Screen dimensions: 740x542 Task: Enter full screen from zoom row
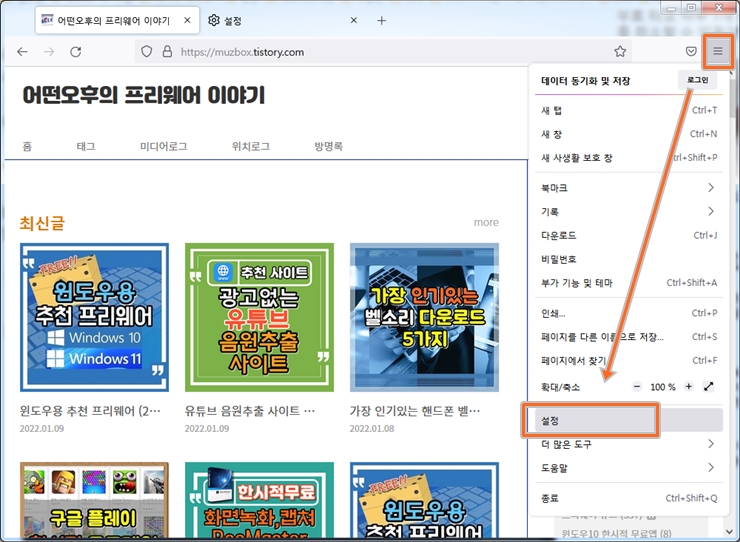(x=708, y=387)
